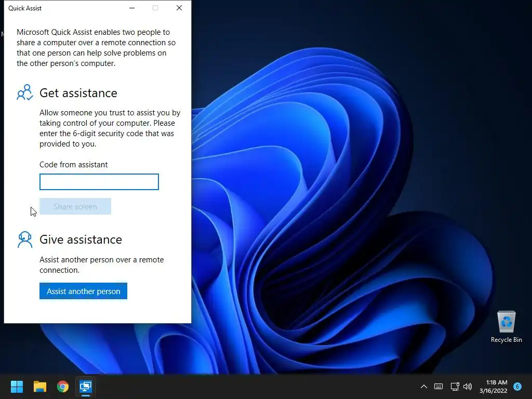Viewport: 532px width, 399px height.
Task: Open the notification badge showing 6
Action: pos(517,387)
